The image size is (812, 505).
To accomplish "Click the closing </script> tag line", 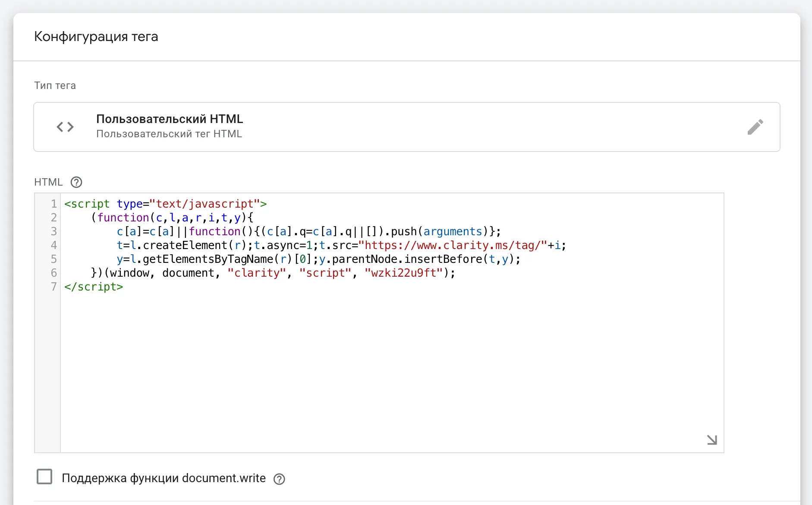I will [x=94, y=287].
